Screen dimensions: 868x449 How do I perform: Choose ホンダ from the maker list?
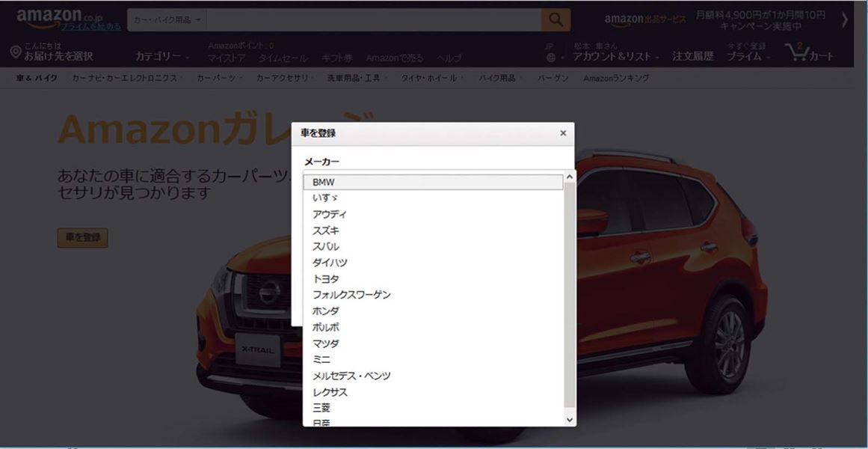(433, 311)
